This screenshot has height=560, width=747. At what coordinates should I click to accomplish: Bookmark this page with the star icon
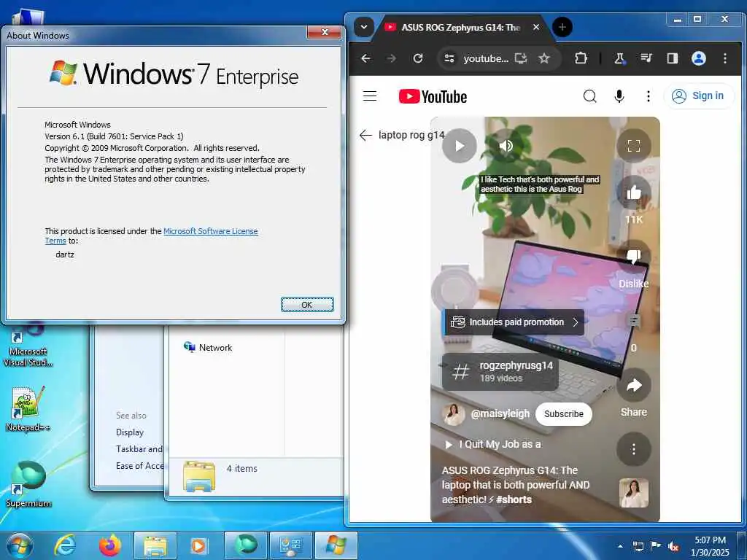(x=544, y=58)
